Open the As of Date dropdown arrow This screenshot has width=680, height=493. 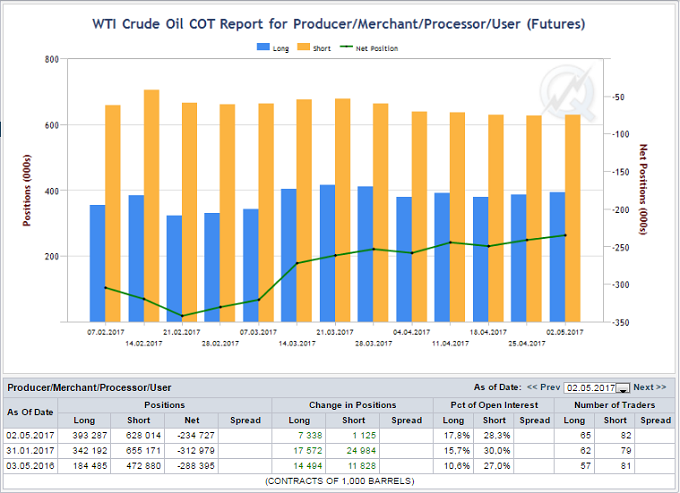(622, 388)
